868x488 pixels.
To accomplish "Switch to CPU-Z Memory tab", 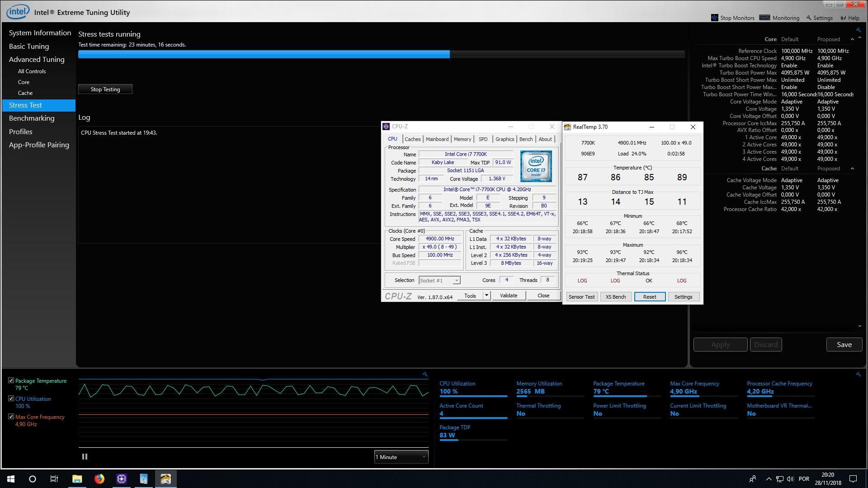I will 462,139.
